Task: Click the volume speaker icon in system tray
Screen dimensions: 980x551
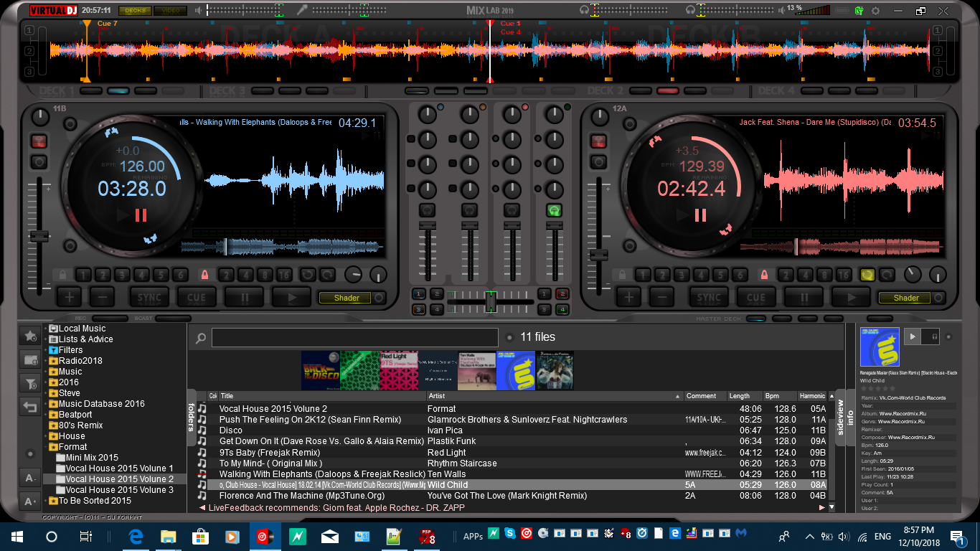Action: (843, 537)
